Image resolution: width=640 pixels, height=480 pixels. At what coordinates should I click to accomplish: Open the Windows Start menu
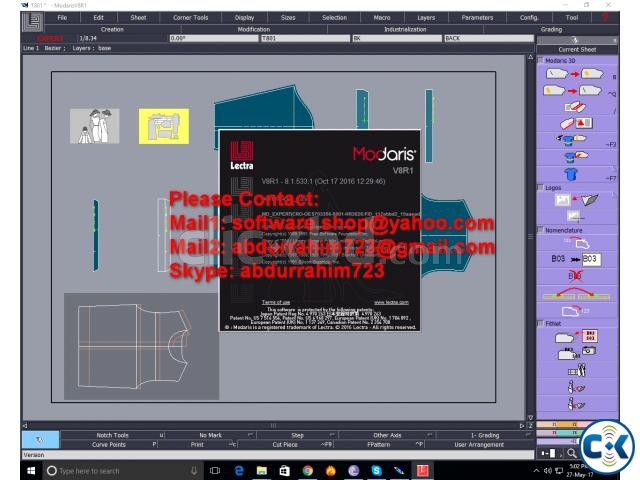pos(31,471)
